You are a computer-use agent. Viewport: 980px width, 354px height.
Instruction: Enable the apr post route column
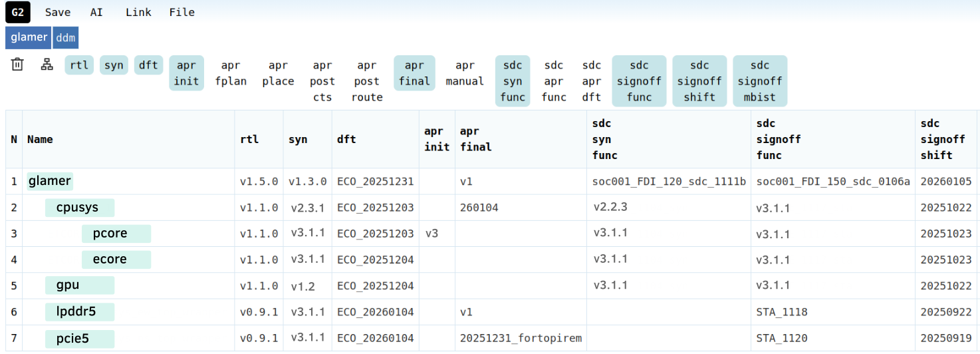pyautogui.click(x=366, y=81)
